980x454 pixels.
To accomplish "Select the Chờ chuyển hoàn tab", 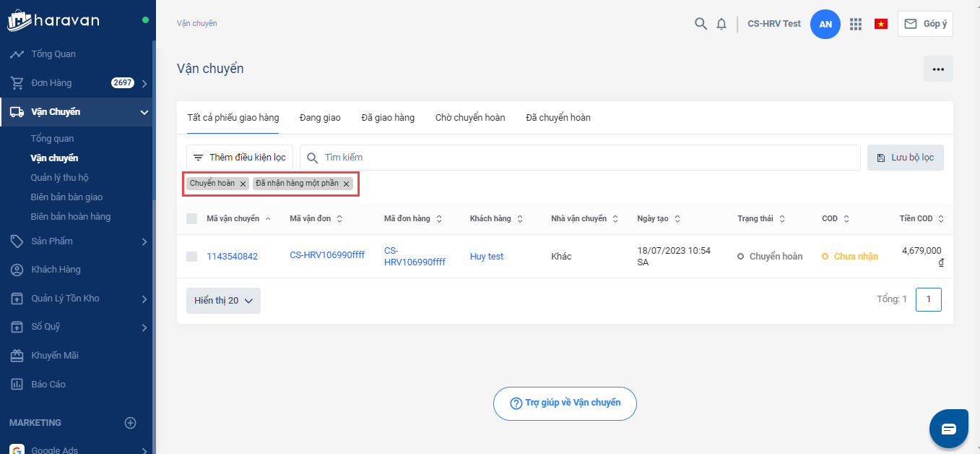I will coord(469,117).
